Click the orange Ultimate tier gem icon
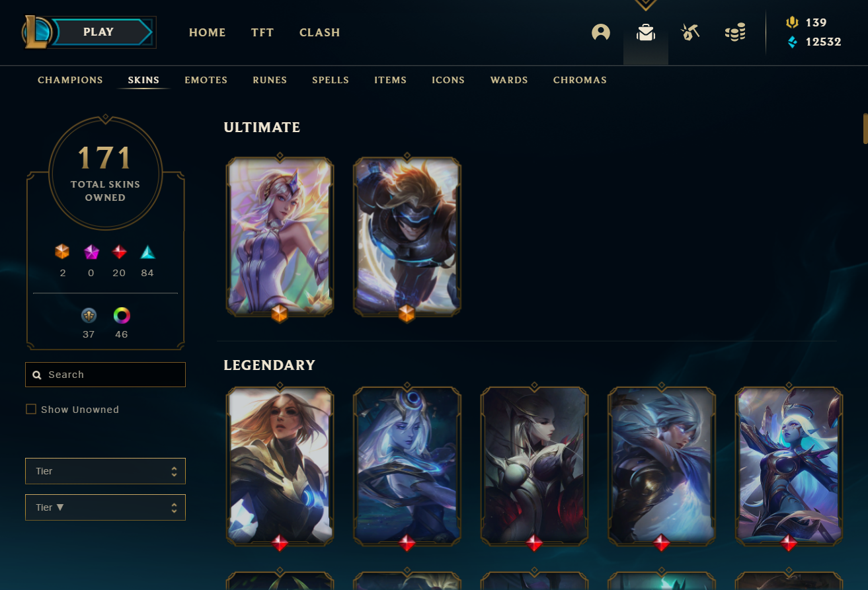This screenshot has height=590, width=868. (x=62, y=252)
